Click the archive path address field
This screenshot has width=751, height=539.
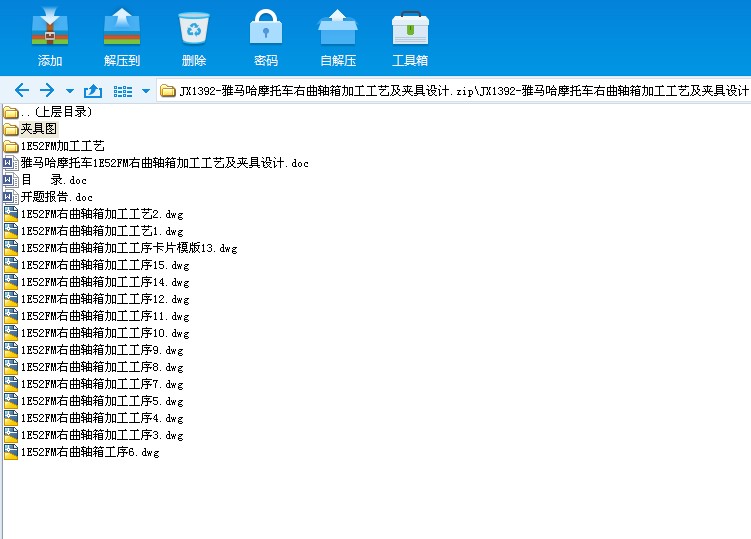coord(454,90)
